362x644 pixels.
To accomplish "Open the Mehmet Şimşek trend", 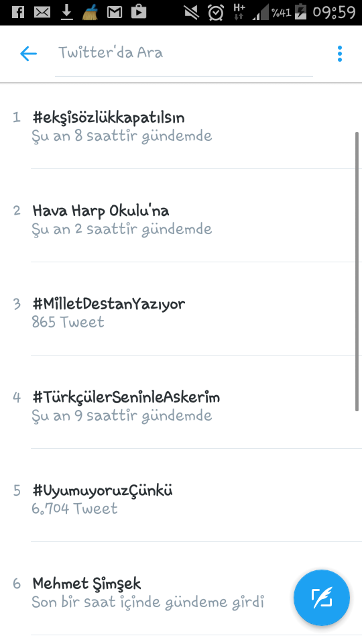I will [181, 592].
